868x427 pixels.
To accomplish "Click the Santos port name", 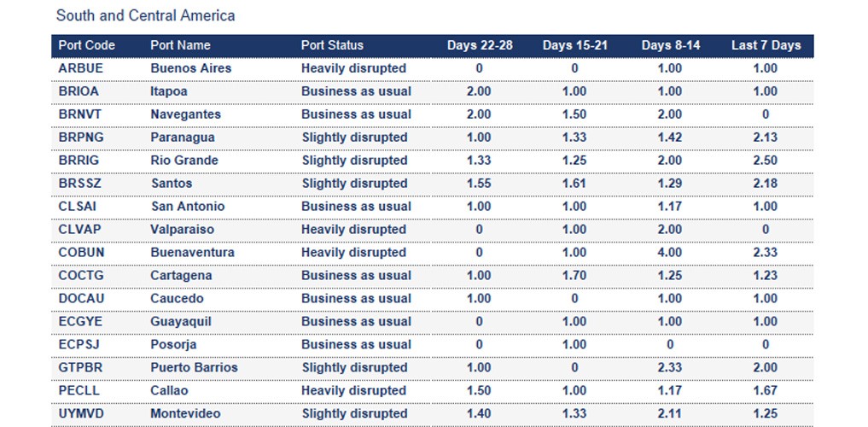I will pos(171,184).
